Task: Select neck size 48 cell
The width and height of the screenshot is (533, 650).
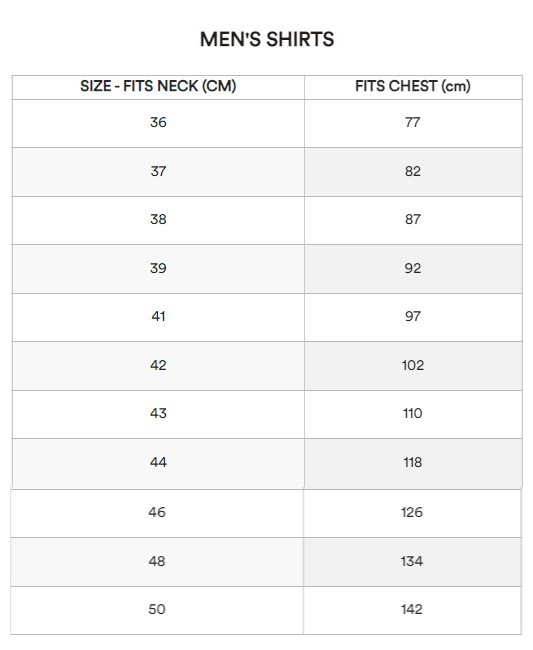Action: pos(157,562)
